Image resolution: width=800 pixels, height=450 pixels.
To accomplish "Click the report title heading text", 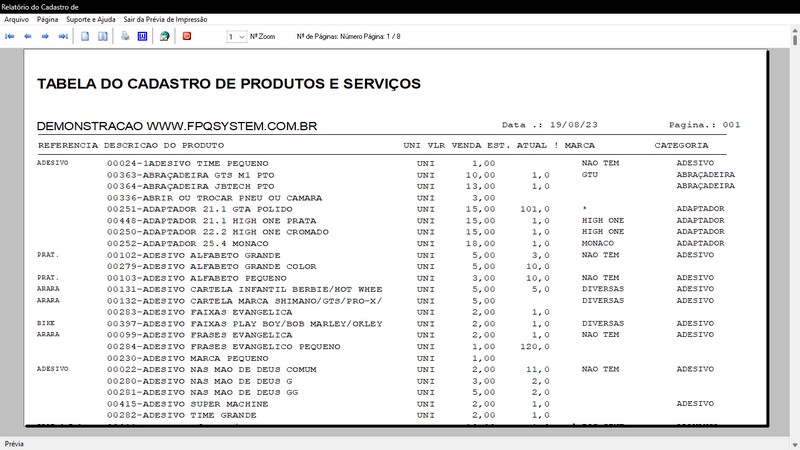I will tap(228, 84).
